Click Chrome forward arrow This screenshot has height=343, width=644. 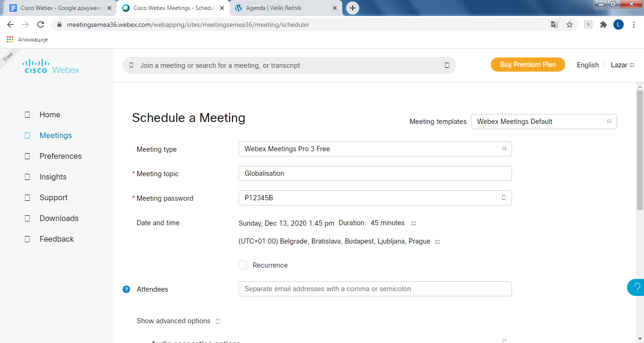pos(25,24)
